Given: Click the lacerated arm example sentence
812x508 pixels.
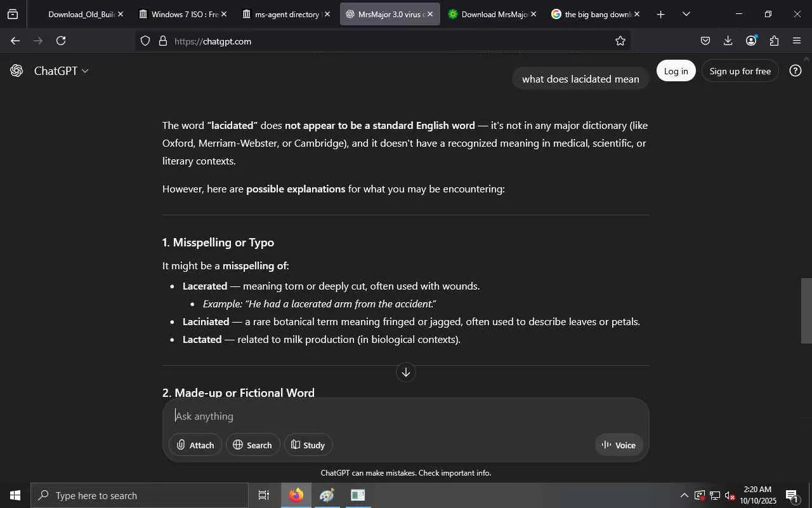Looking at the screenshot, I should [x=320, y=304].
